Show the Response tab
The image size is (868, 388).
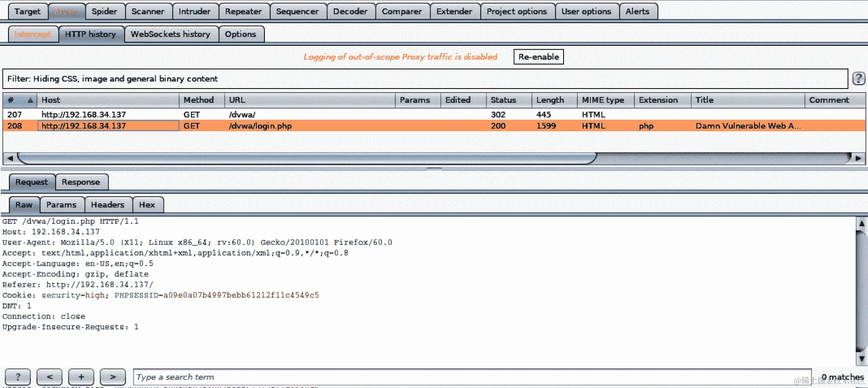pos(81,182)
